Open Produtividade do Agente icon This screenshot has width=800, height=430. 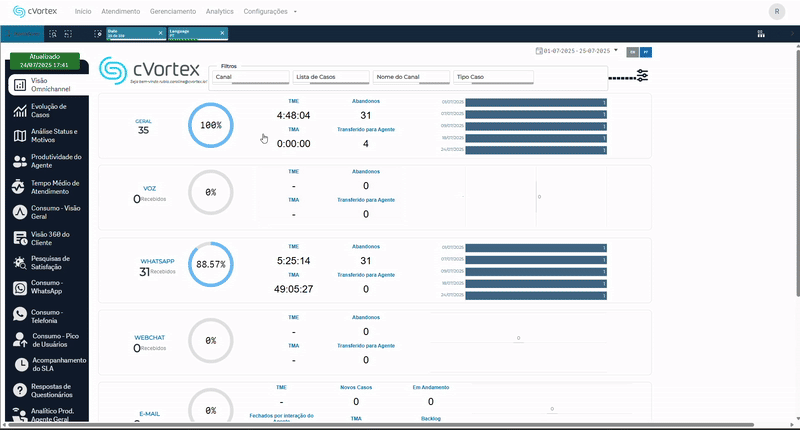(x=20, y=162)
